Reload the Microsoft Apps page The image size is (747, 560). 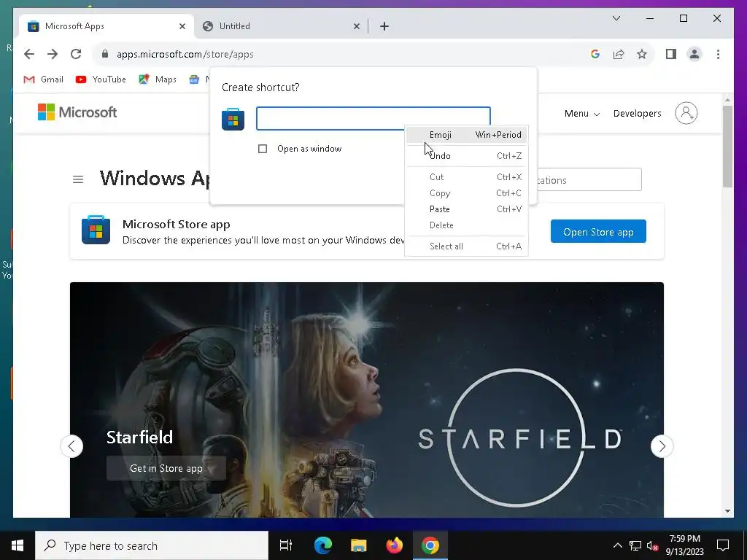(76, 54)
